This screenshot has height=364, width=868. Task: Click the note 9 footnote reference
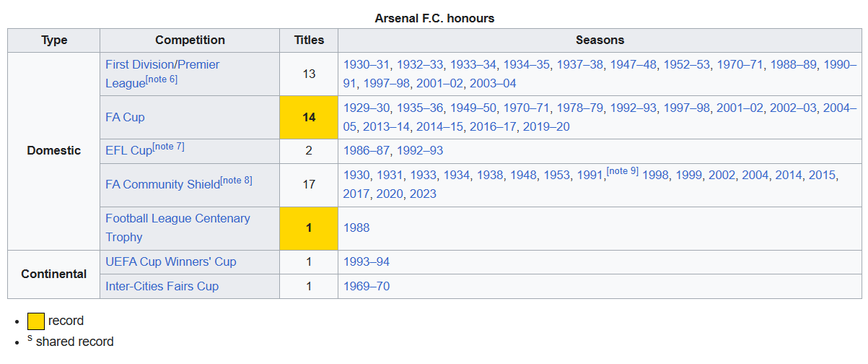pos(623,171)
